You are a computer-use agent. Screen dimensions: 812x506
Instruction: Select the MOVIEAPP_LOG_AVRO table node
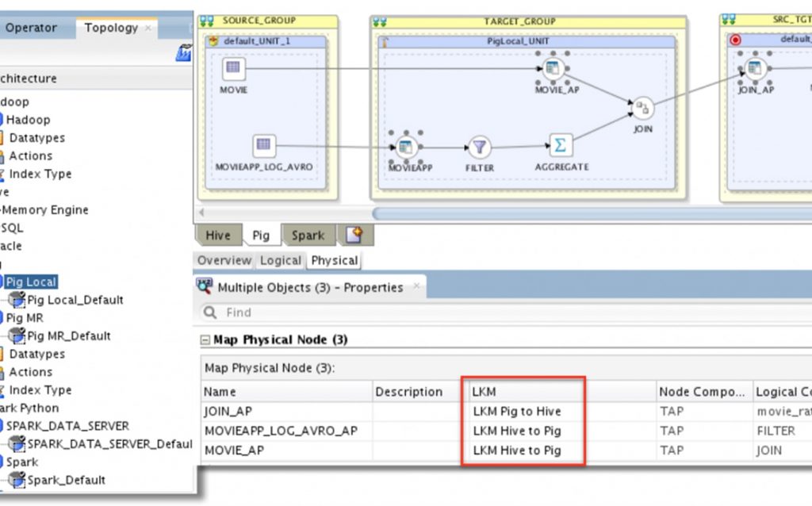pyautogui.click(x=263, y=145)
